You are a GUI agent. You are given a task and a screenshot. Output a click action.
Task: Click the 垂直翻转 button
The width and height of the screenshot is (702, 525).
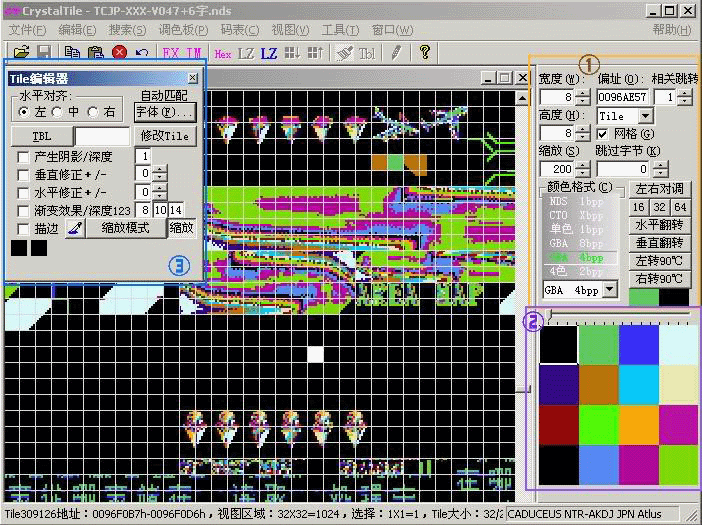(x=659, y=243)
